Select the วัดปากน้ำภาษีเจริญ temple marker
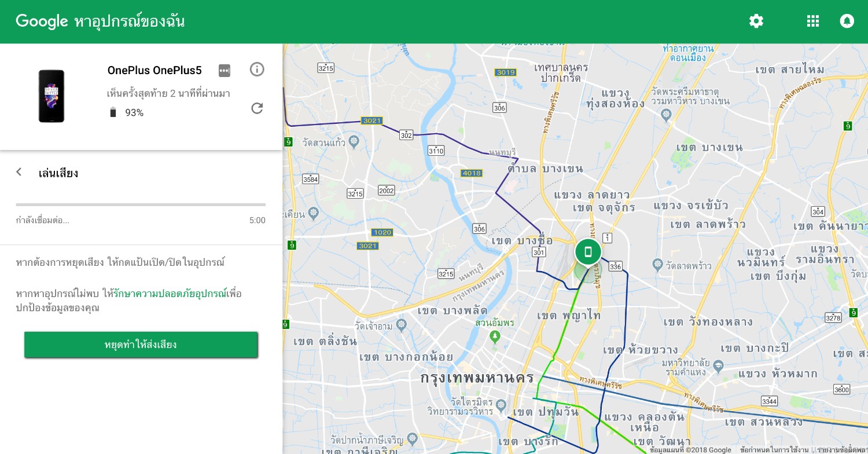This screenshot has height=454, width=868. point(411,438)
